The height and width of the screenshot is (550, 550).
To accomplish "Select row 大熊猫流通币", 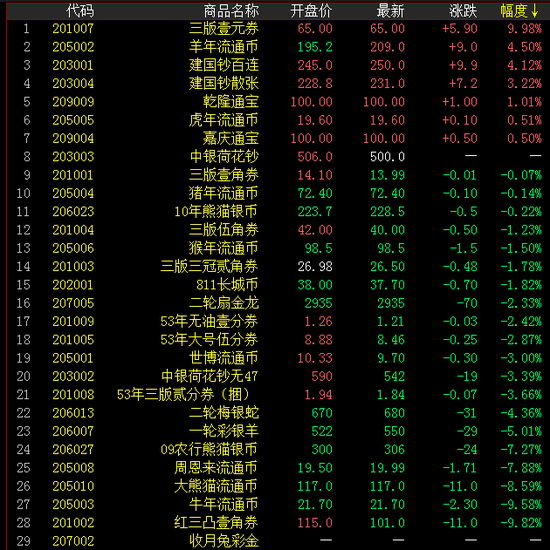I will 278,486.
